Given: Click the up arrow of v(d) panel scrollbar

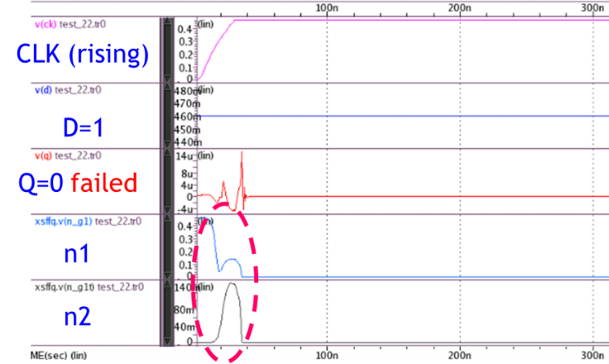Looking at the screenshot, I should [x=167, y=88].
